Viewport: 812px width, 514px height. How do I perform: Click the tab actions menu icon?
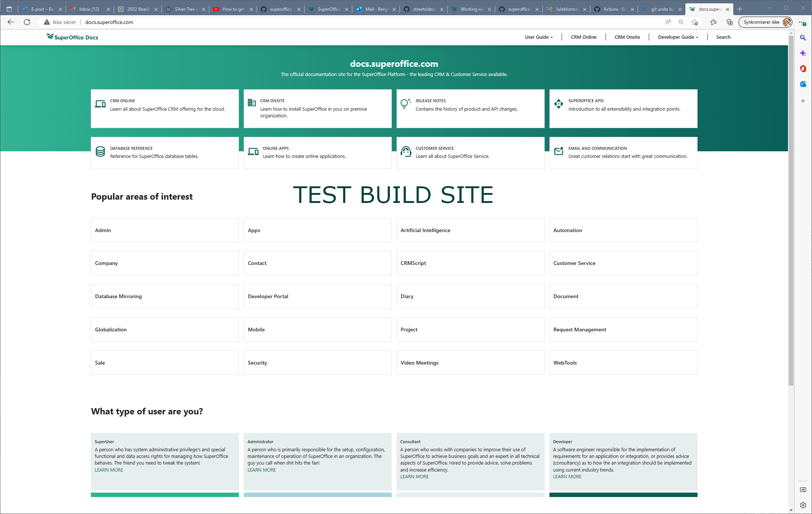9,9
